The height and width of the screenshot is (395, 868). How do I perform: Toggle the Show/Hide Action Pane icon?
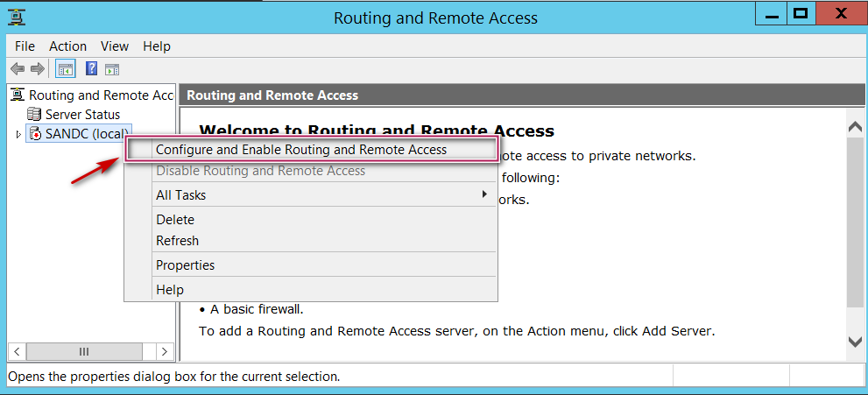112,69
